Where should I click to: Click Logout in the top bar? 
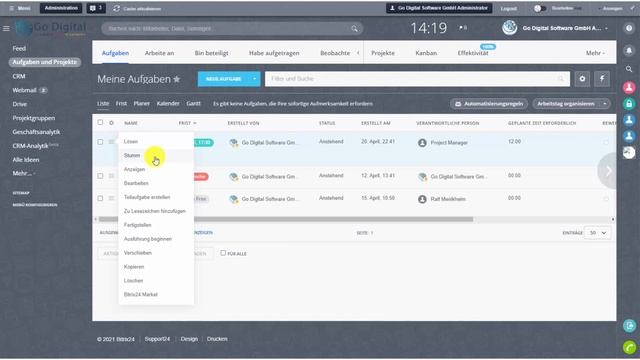[x=509, y=9]
